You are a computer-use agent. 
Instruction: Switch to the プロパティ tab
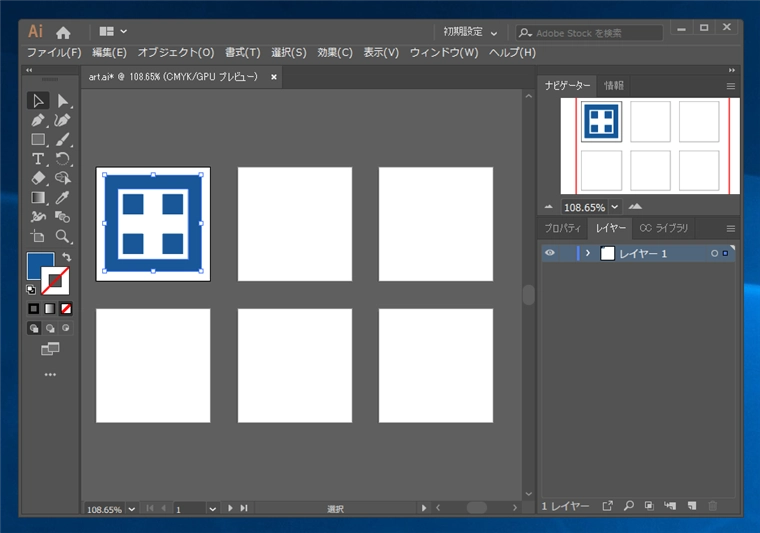(562, 228)
